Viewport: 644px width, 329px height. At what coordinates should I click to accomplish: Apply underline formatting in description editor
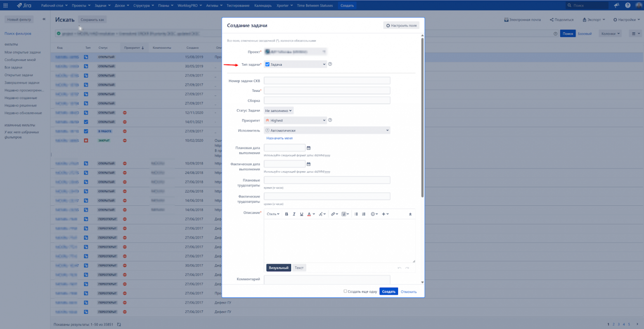point(302,214)
